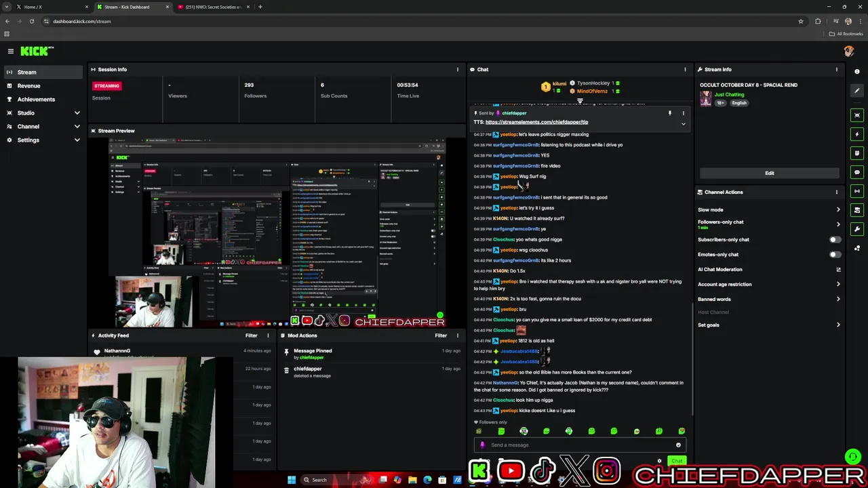Viewport: 868px width, 488px height.
Task: Open pinned message three-dot options
Action: point(683,113)
